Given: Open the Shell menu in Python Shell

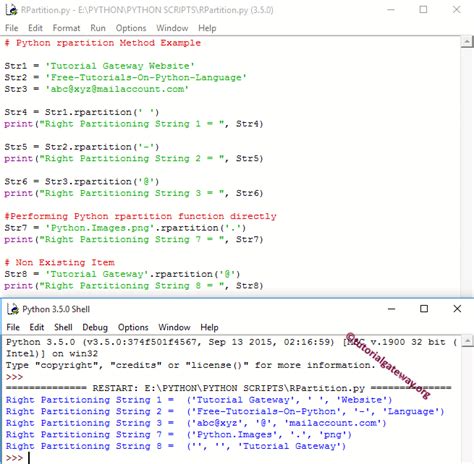Looking at the screenshot, I should [63, 327].
